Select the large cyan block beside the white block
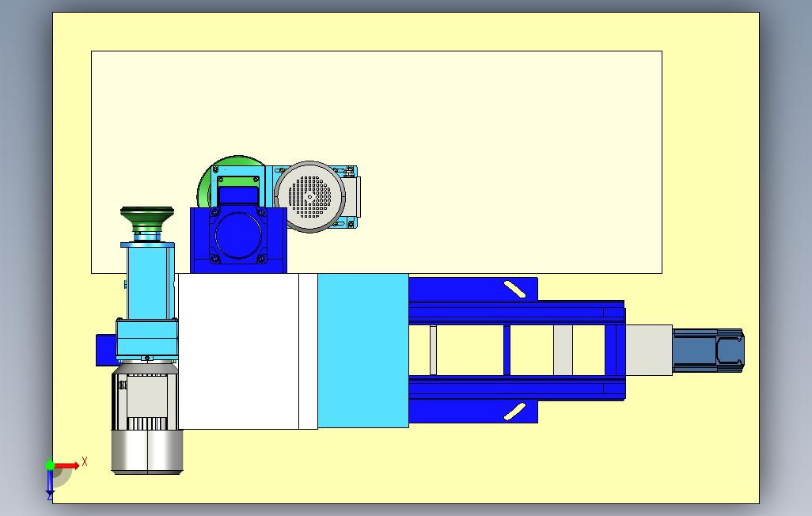 point(363,351)
